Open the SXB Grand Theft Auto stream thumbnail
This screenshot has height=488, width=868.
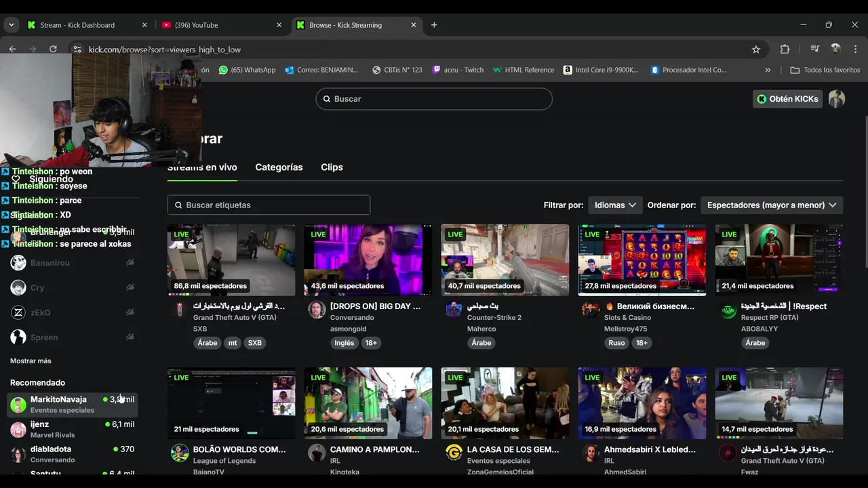(x=231, y=260)
